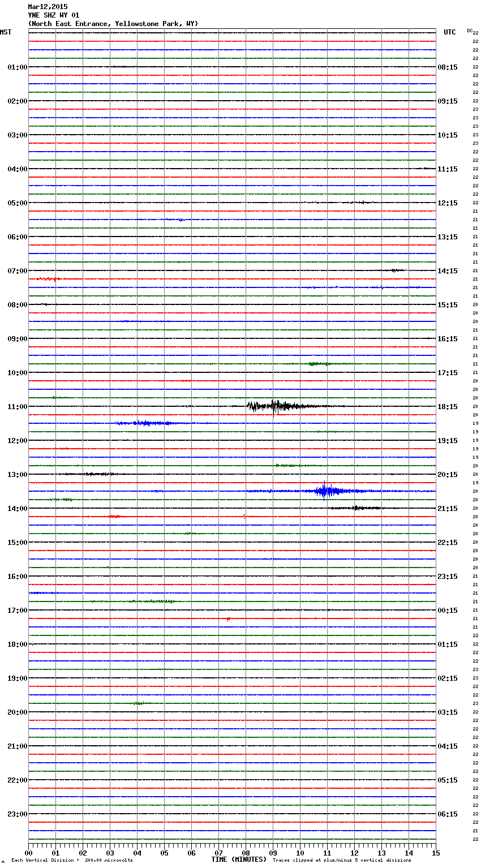481x868 pixels.
Task: Select the 23:00 MST time label
Action: click(17, 814)
